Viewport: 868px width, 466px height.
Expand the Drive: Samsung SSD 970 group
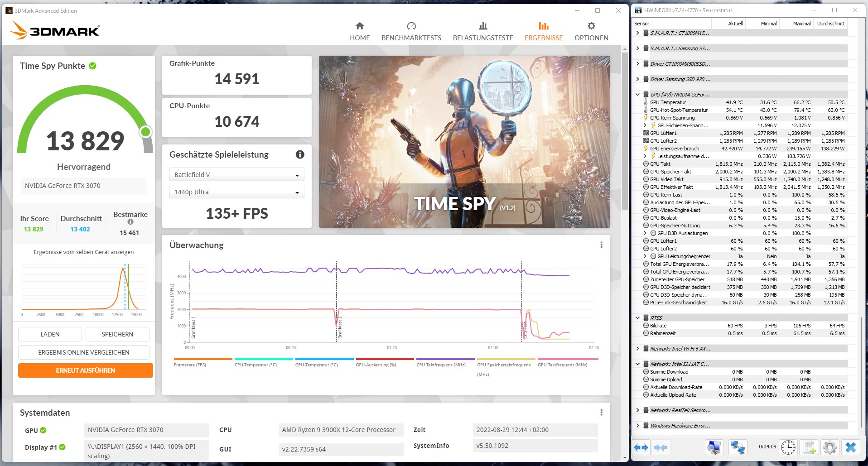coord(638,79)
